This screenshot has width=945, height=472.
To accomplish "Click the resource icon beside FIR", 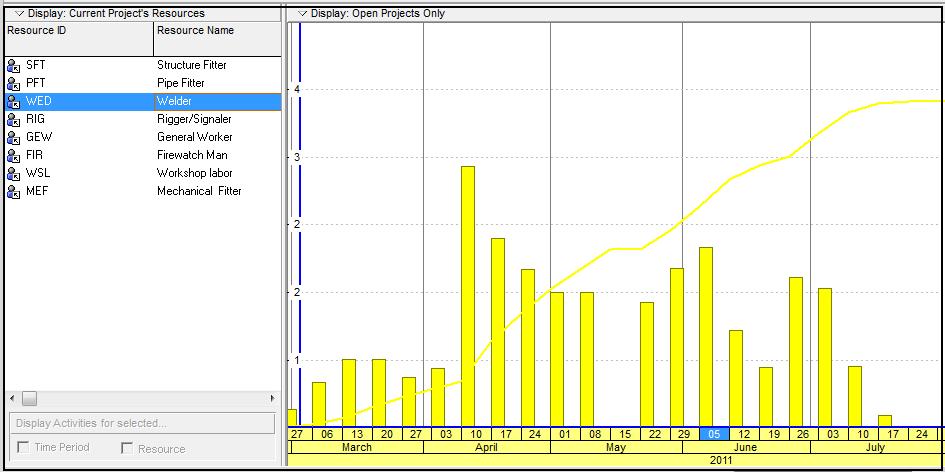I will coord(13,156).
